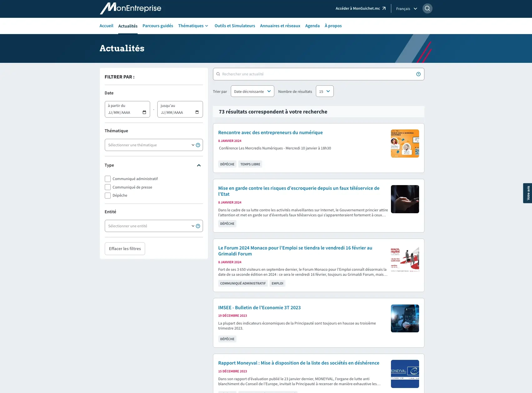Screen dimensions: 532x393
Task: Open the Parcours guidés menu item
Action: (x=158, y=26)
